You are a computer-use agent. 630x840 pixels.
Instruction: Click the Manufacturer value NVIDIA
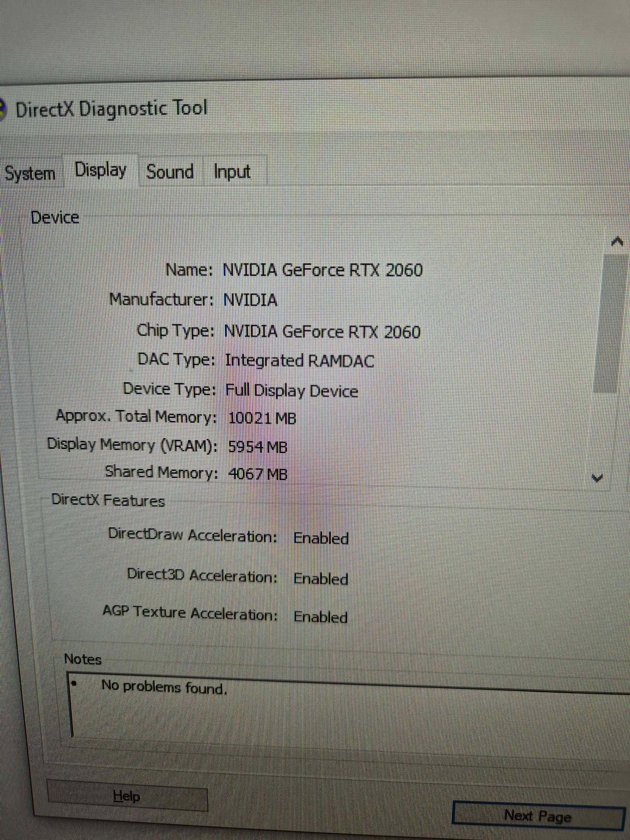click(250, 300)
